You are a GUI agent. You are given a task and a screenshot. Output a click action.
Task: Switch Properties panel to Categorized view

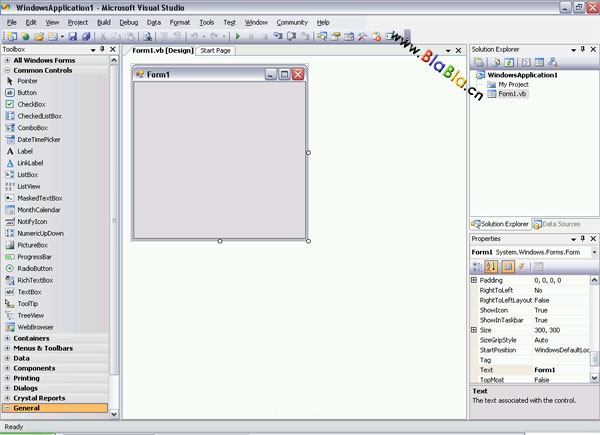pos(477,266)
